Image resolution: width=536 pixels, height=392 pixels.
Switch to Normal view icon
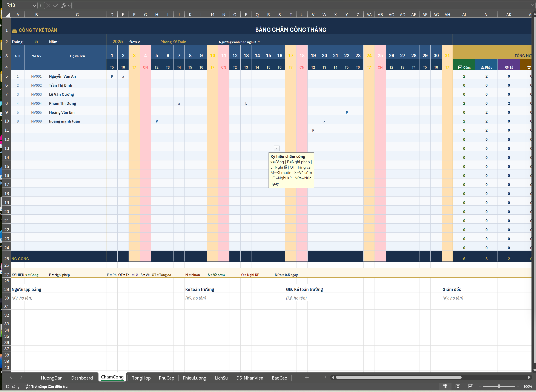pyautogui.click(x=445, y=386)
